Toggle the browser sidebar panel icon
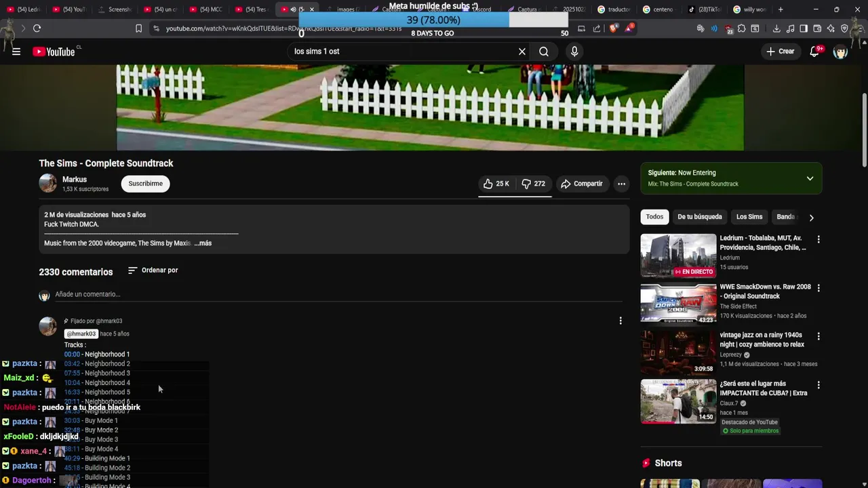Screen dimensions: 868x488 coord(804,28)
